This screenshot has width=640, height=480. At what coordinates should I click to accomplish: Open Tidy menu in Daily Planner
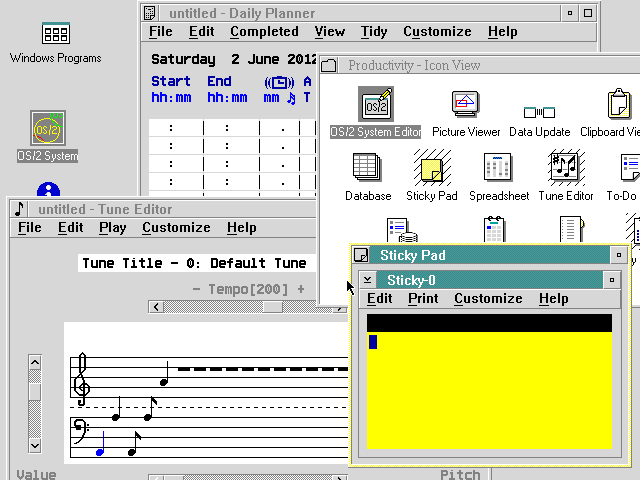(x=373, y=32)
